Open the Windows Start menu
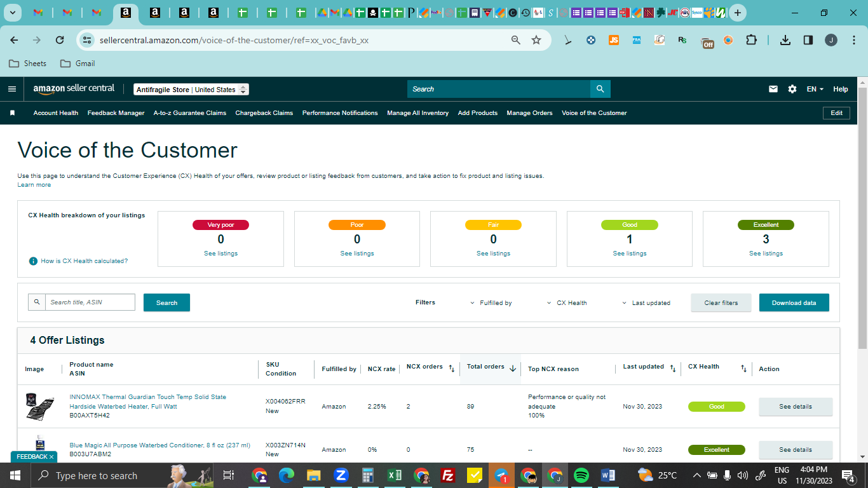The height and width of the screenshot is (488, 868). click(15, 475)
